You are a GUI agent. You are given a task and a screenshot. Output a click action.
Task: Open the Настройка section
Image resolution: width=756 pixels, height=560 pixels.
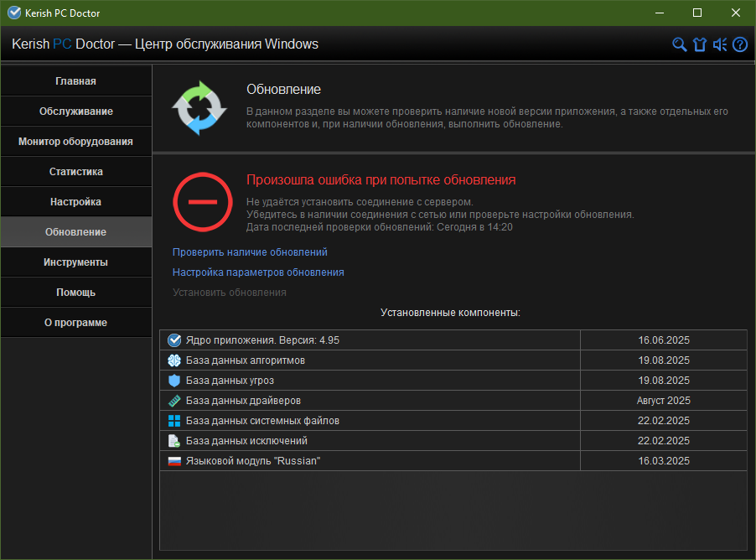[x=75, y=202]
